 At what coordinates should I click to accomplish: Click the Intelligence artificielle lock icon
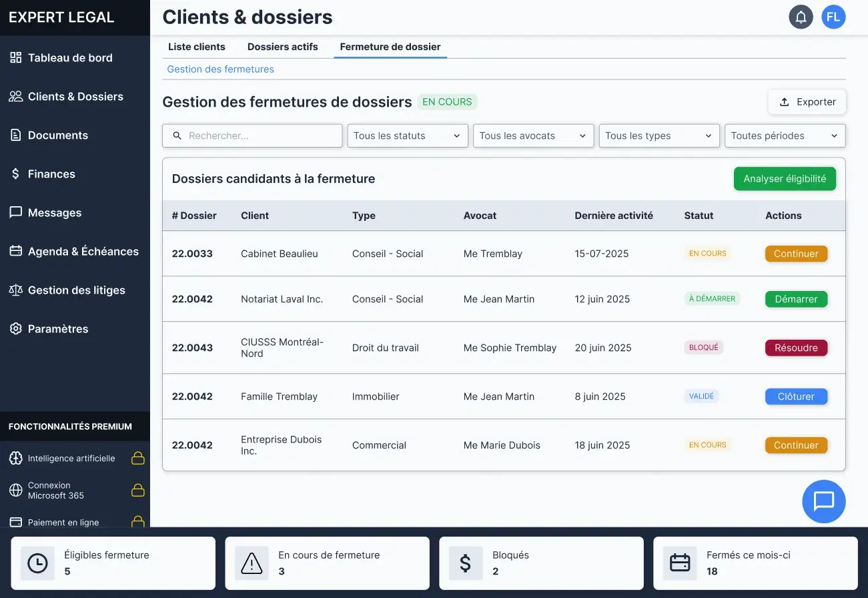click(x=137, y=459)
